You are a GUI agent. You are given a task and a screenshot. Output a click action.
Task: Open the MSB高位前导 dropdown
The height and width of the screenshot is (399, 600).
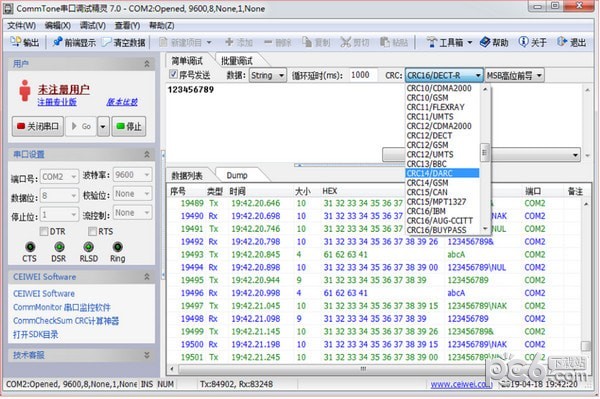coord(514,75)
